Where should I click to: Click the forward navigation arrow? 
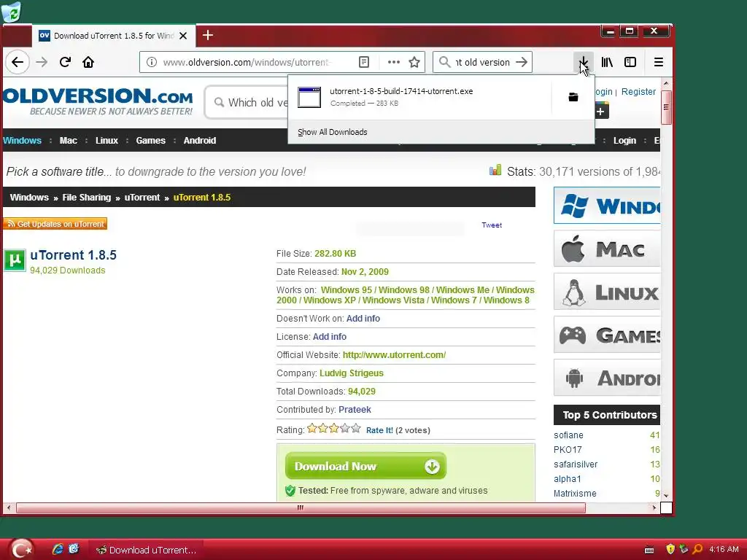pos(42,62)
